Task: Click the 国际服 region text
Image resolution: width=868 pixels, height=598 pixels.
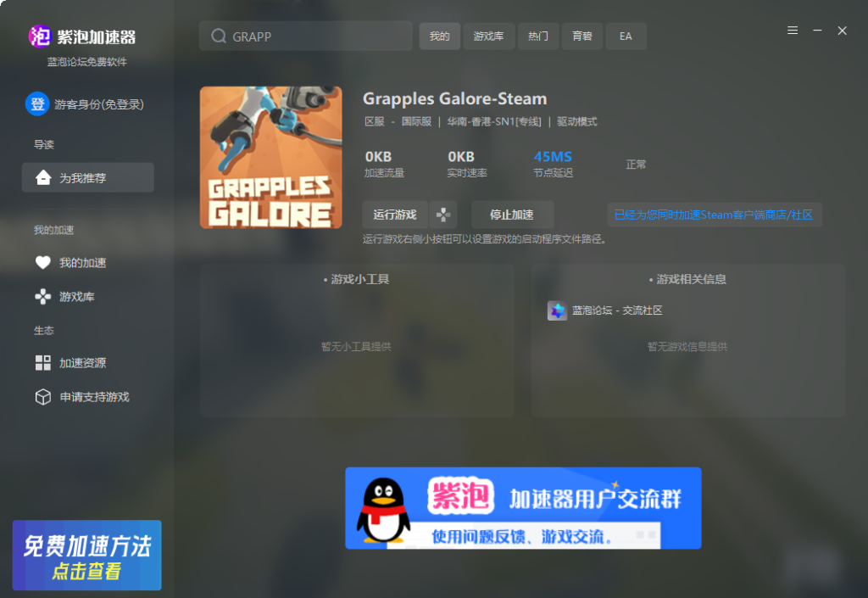Action: pyautogui.click(x=416, y=122)
